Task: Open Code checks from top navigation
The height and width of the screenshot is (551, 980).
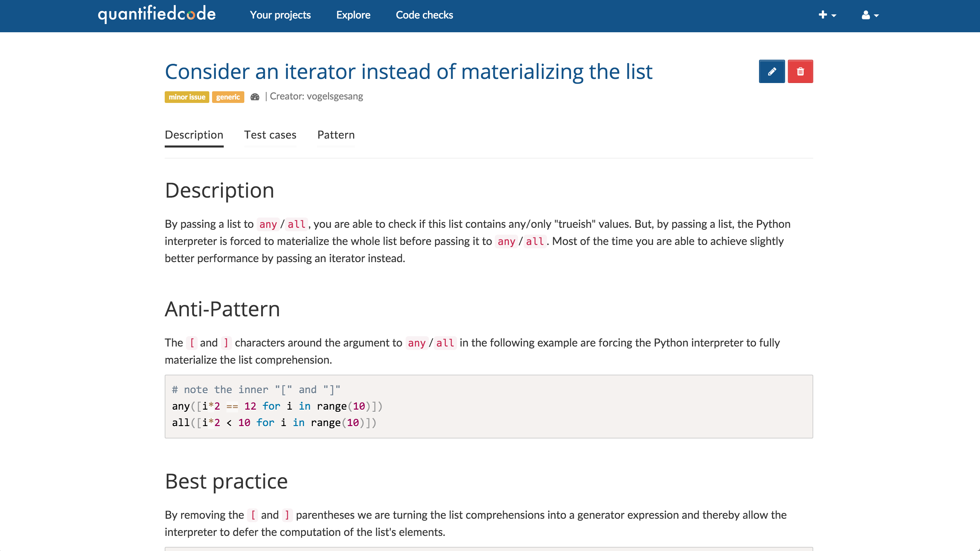Action: click(424, 15)
